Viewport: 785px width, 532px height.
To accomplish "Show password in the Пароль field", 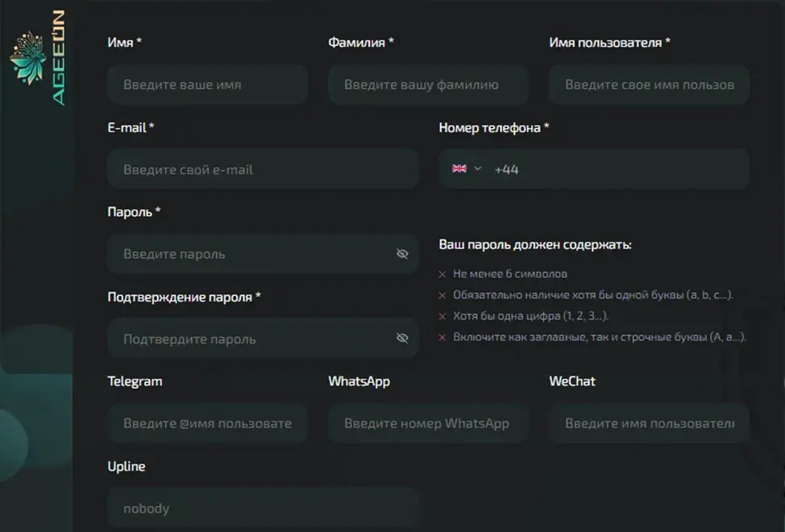I will [402, 254].
